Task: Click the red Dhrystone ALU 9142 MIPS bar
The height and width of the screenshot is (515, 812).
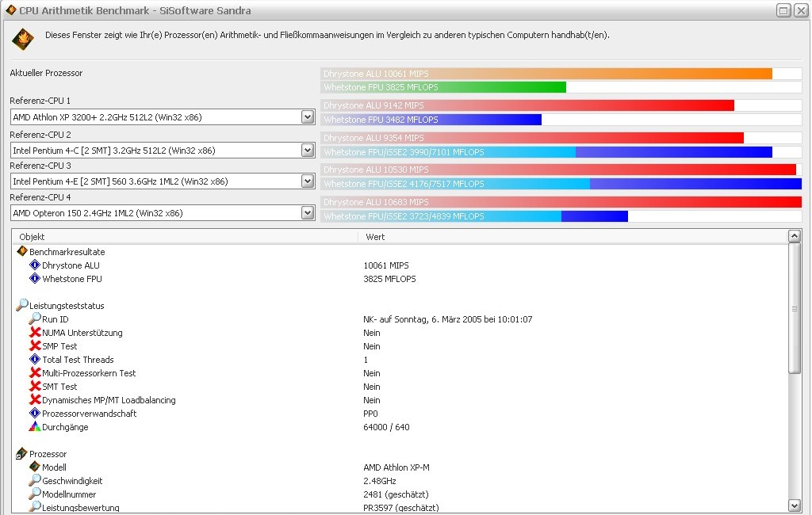Action: coord(527,105)
